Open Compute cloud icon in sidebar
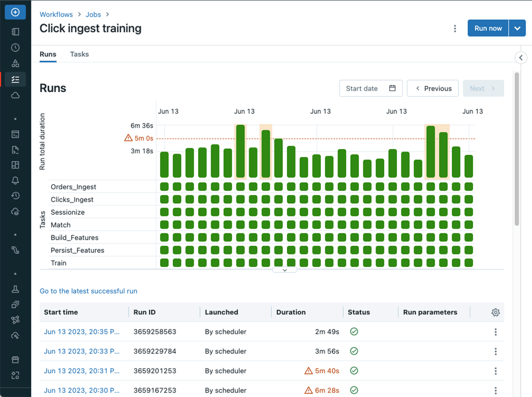Viewport: 532px width, 397px height. tap(15, 95)
